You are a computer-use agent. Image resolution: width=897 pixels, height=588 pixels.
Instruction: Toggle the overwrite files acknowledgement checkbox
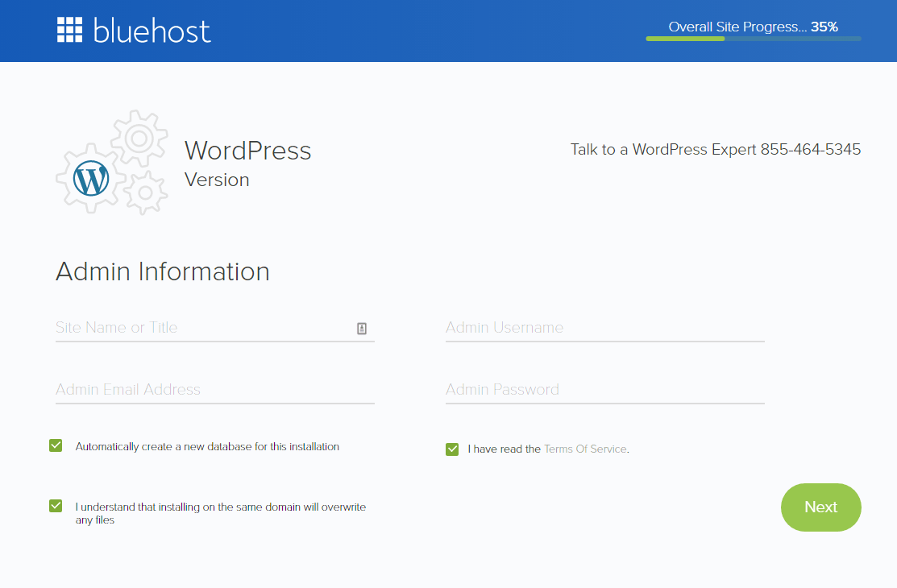click(x=56, y=506)
